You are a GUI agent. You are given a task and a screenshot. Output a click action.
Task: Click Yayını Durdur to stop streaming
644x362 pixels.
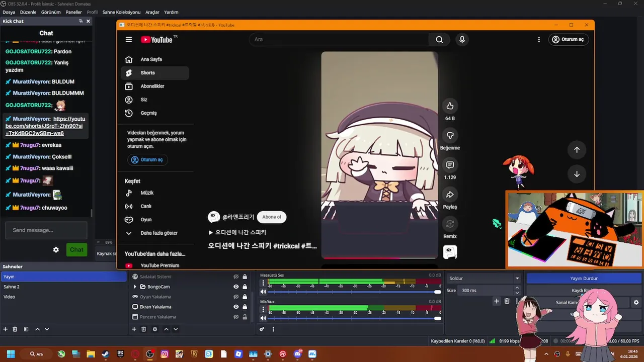584,278
